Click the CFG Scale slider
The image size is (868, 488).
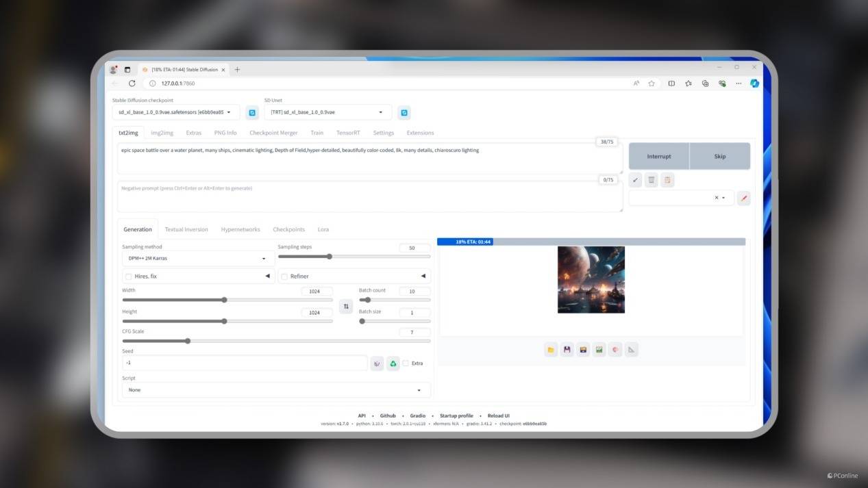(x=276, y=341)
